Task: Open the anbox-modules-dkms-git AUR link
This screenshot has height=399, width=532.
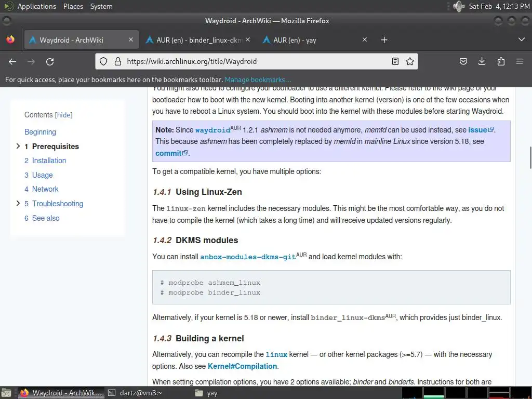Action: [x=248, y=257]
